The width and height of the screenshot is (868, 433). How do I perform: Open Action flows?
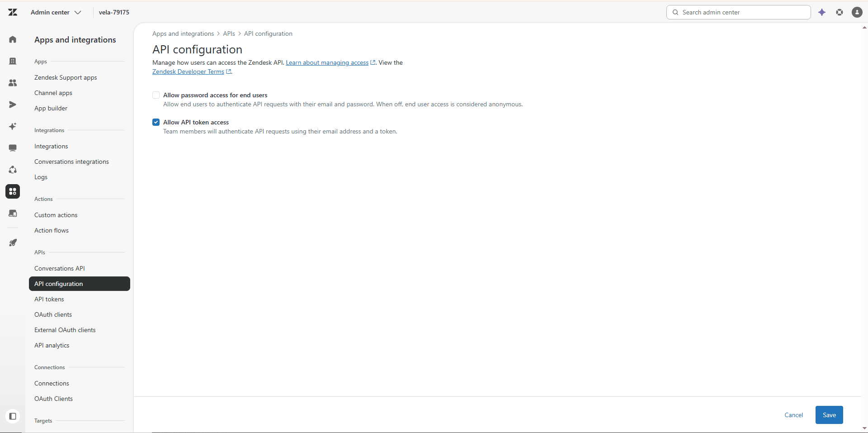[x=52, y=230]
